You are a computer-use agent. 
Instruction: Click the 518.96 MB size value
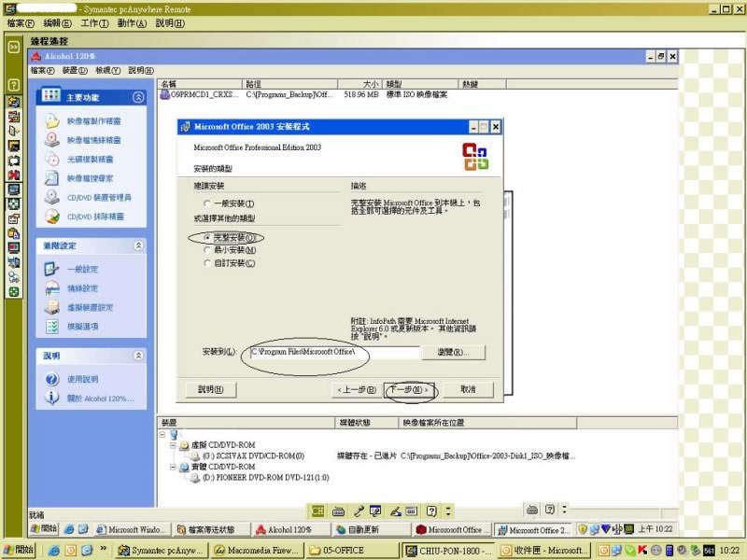[x=361, y=94]
